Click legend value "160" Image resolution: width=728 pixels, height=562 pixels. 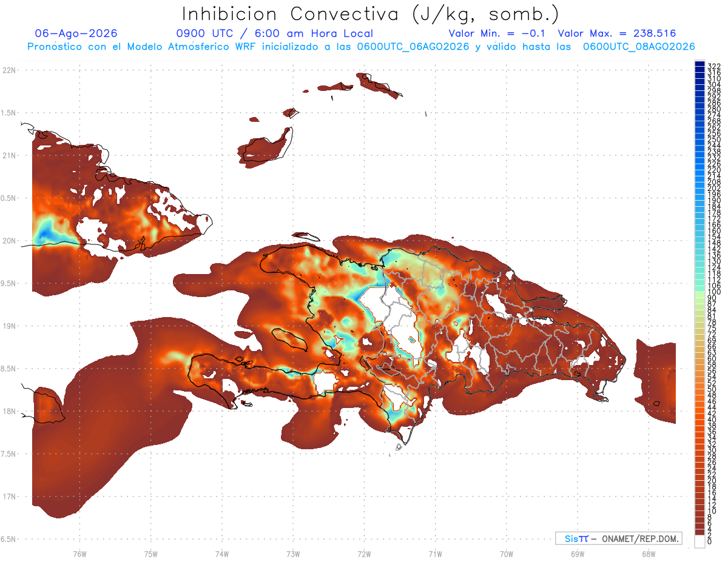(x=713, y=231)
